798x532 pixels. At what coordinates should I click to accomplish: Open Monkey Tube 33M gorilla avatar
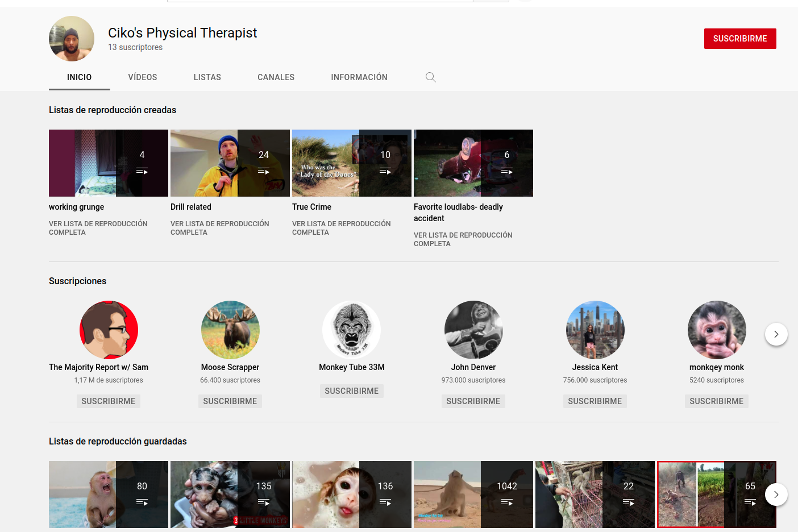[x=352, y=330]
